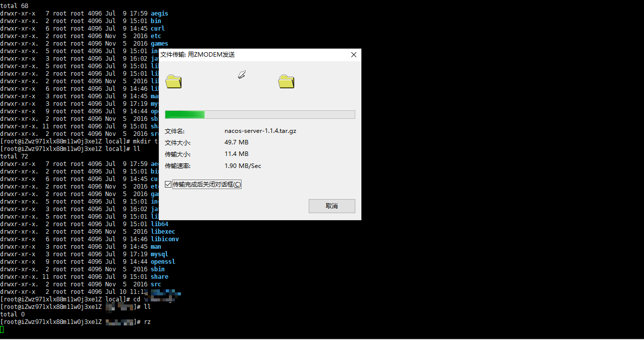Screen dimensions: 644x340
Task: Close the ZMODEM file transfer dialog
Action: [x=354, y=55]
